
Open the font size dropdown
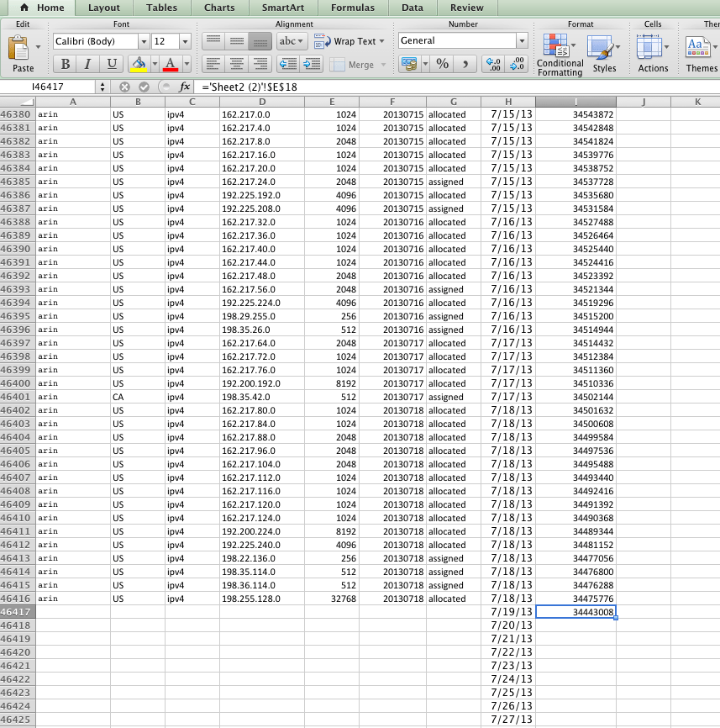(185, 40)
